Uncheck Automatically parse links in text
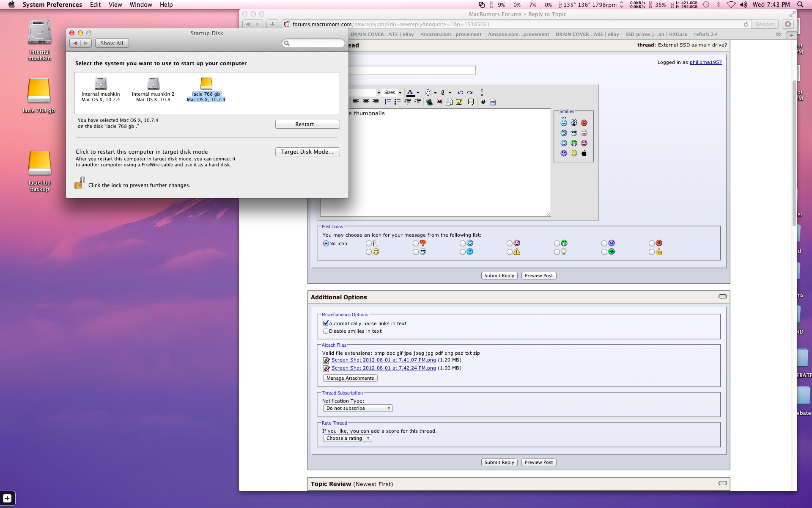 [326, 323]
